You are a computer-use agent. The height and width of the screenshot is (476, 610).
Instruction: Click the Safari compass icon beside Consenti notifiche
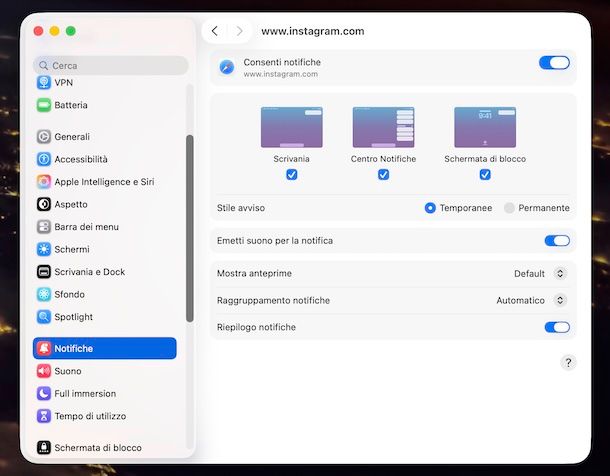[227, 67]
